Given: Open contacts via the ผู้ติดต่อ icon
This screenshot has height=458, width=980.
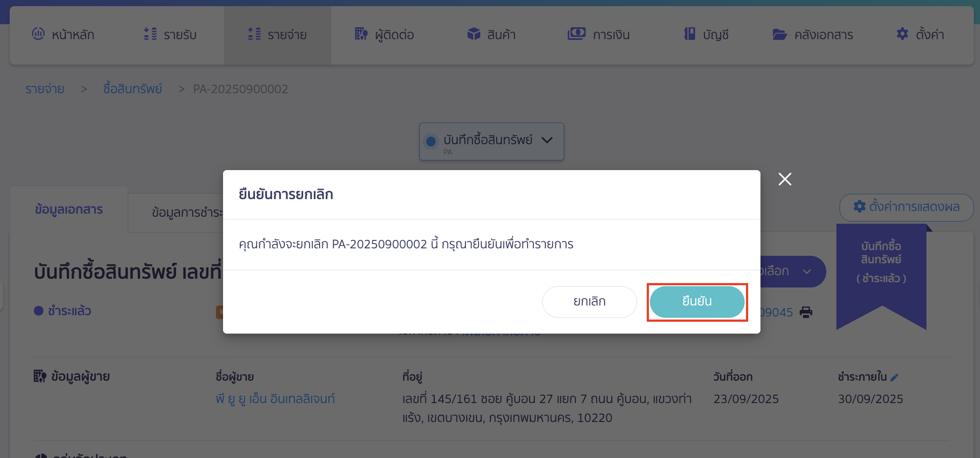Looking at the screenshot, I should click(x=361, y=34).
